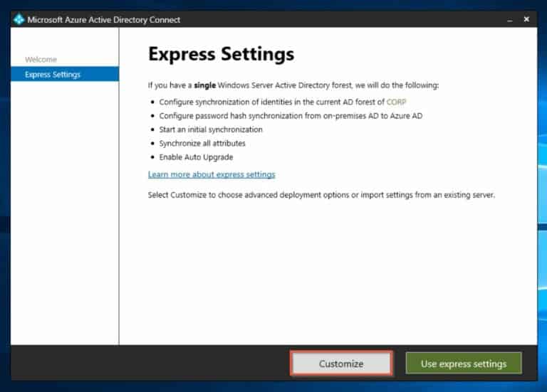Click the CORP forest name
The image size is (547, 392).
tap(396, 102)
